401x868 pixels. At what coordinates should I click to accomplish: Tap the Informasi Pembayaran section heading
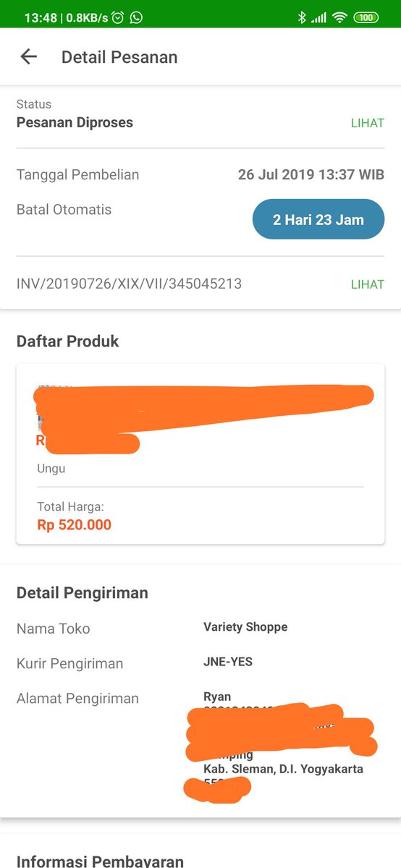click(x=100, y=861)
